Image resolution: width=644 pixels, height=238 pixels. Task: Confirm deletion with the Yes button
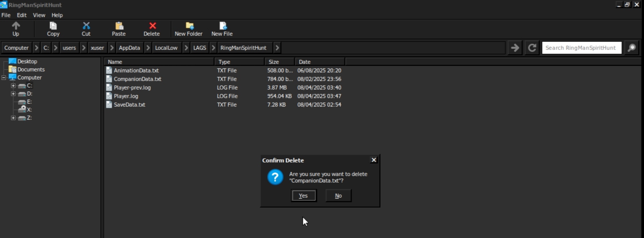303,196
